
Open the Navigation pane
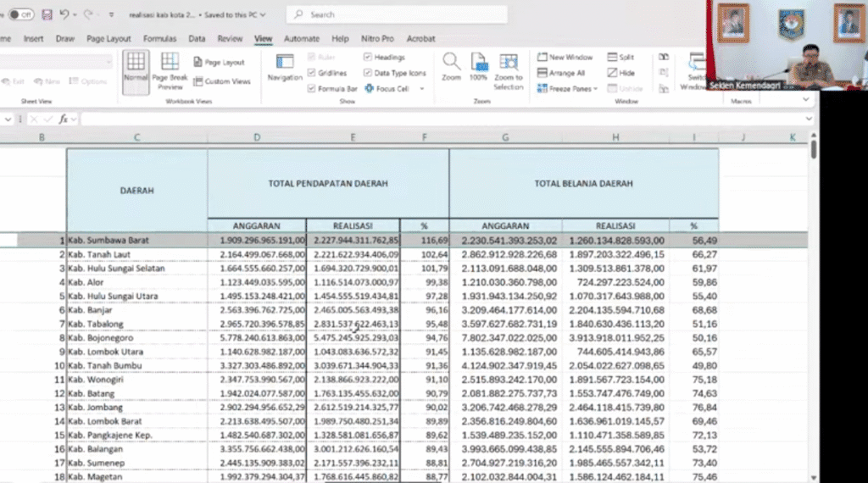[x=285, y=69]
